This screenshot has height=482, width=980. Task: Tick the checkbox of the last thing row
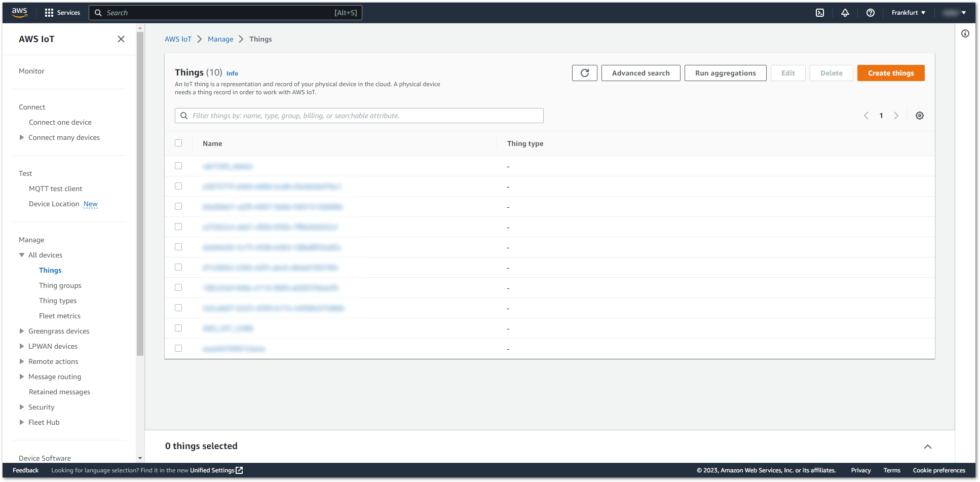pyautogui.click(x=178, y=348)
